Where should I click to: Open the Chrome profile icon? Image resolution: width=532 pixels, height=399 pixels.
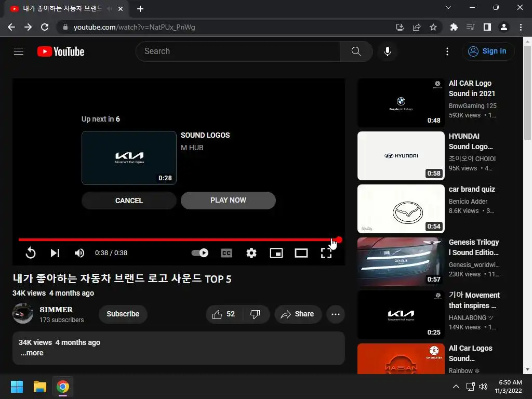coord(504,27)
